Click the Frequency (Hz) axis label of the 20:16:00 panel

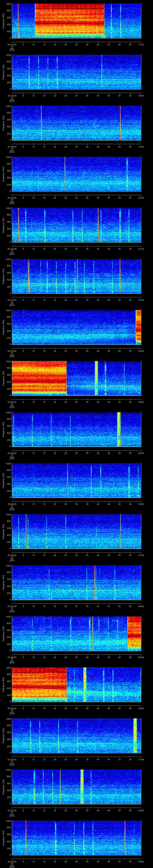tap(3, 21)
